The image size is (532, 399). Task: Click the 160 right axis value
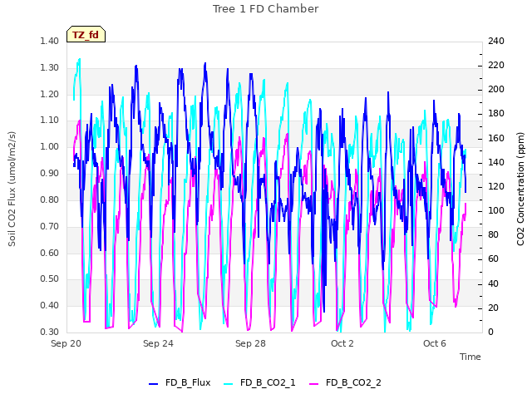click(x=496, y=139)
